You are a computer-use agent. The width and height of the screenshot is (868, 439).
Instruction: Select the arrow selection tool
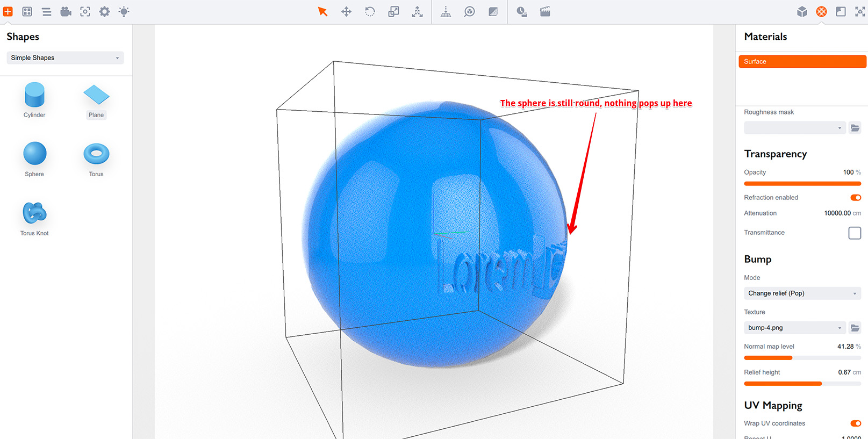[322, 12]
